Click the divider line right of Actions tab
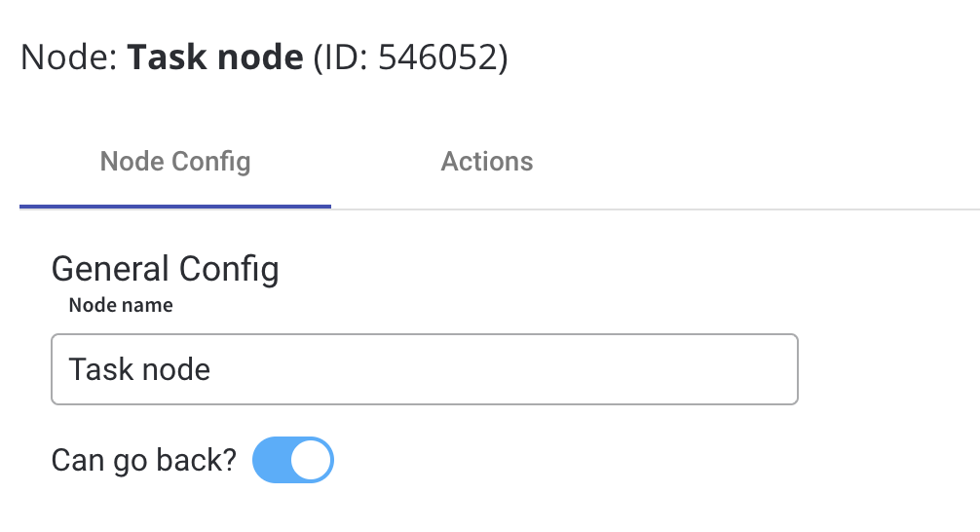Screen dimensions: 980x532 (x=750, y=209)
